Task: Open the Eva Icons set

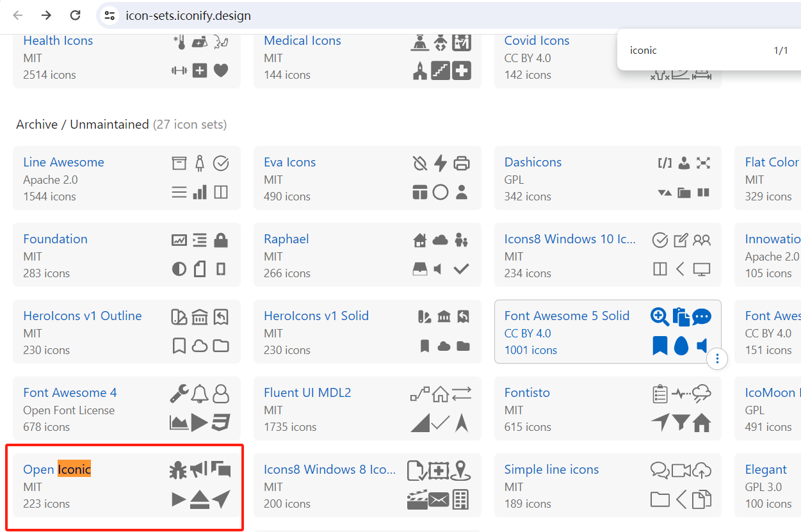Action: tap(289, 162)
